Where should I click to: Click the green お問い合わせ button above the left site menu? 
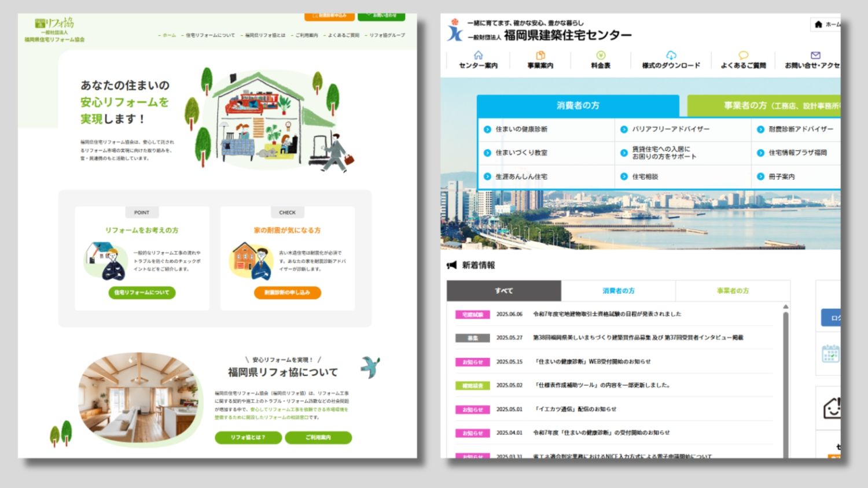point(381,16)
